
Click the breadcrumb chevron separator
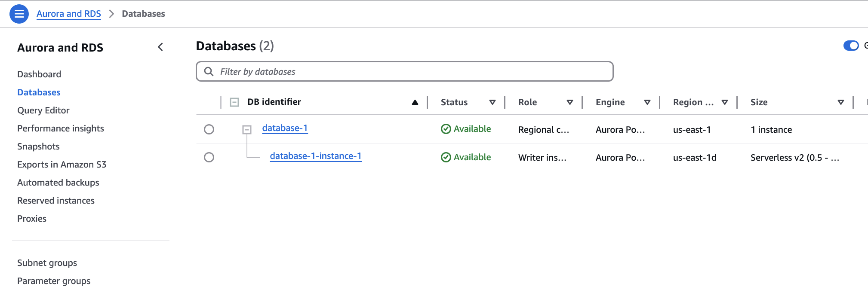pos(111,14)
